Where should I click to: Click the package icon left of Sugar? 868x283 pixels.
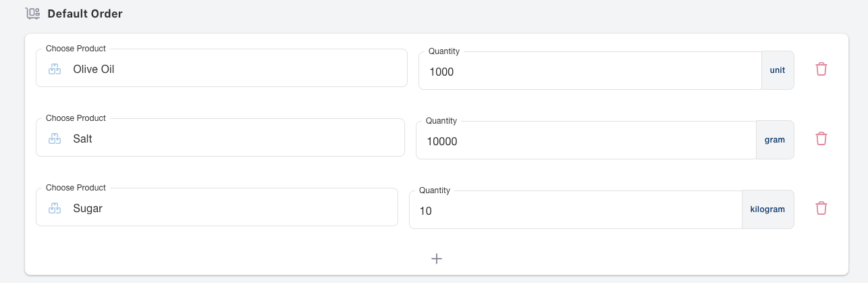[x=55, y=209]
